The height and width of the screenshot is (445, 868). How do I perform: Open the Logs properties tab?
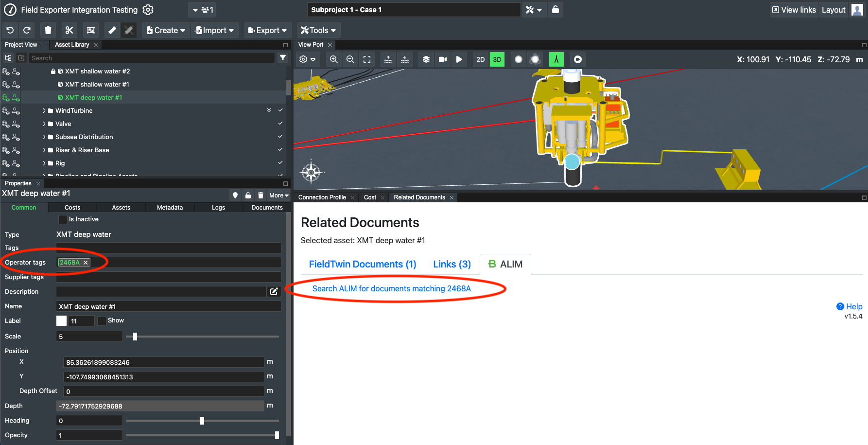(x=218, y=207)
